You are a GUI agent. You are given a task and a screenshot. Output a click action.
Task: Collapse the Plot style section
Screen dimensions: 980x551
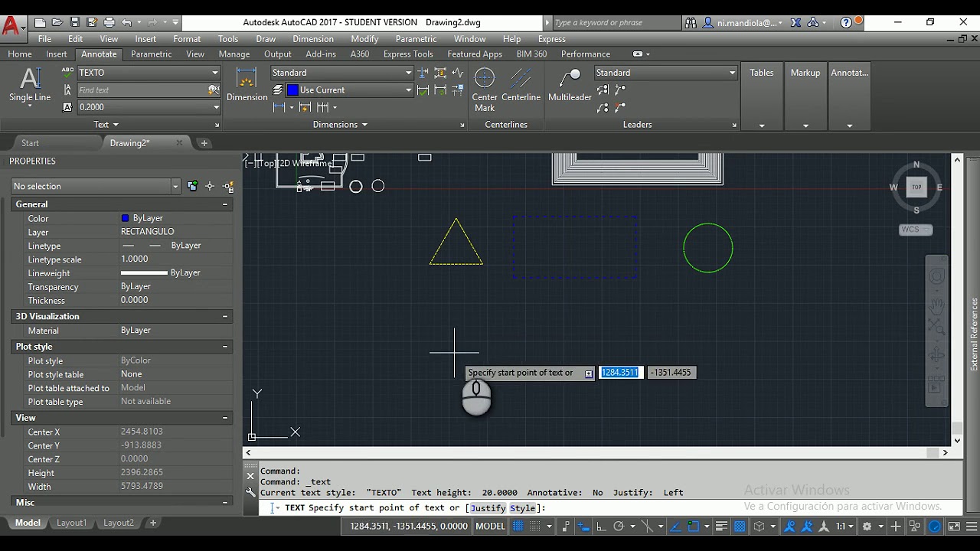[225, 347]
